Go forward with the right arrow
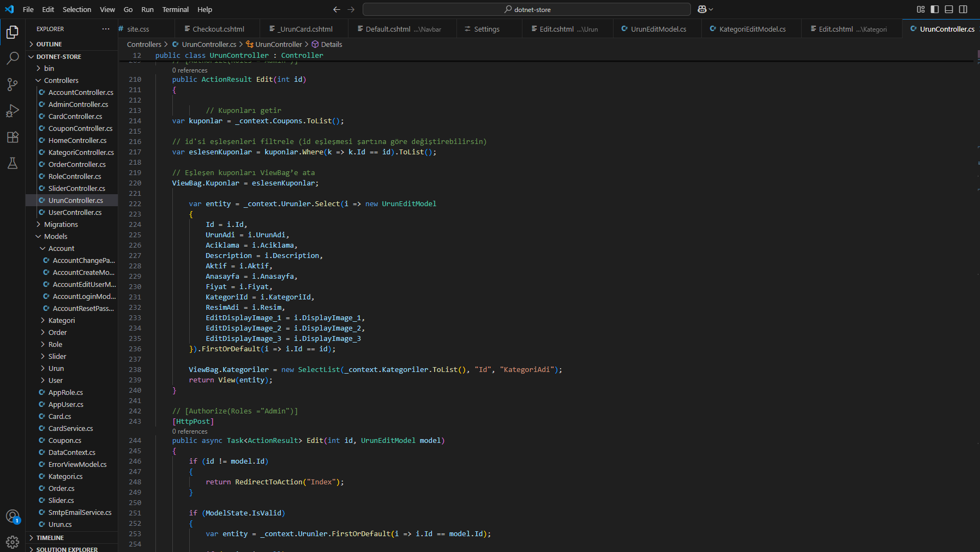The width and height of the screenshot is (980, 552). [x=351, y=9]
